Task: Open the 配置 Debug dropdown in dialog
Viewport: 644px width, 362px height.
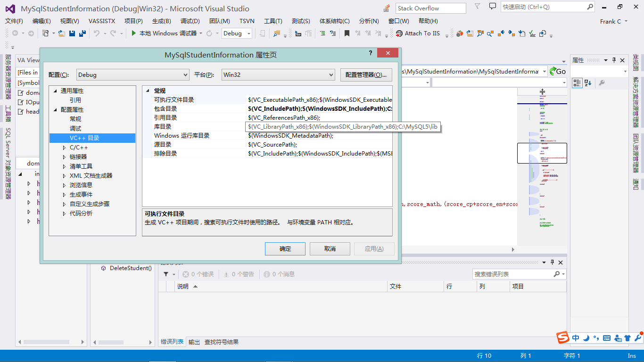Action: pyautogui.click(x=132, y=75)
